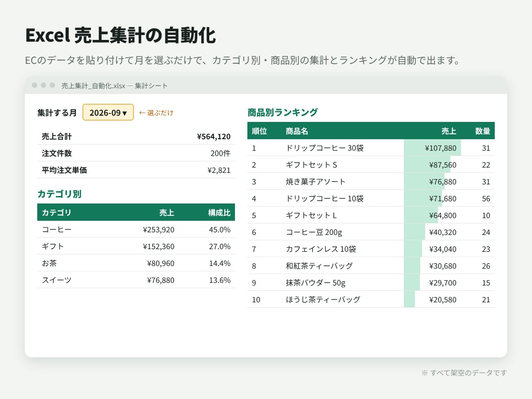The width and height of the screenshot is (532, 399).
Task: Select ギフトセット S product name
Action: pyautogui.click(x=312, y=164)
